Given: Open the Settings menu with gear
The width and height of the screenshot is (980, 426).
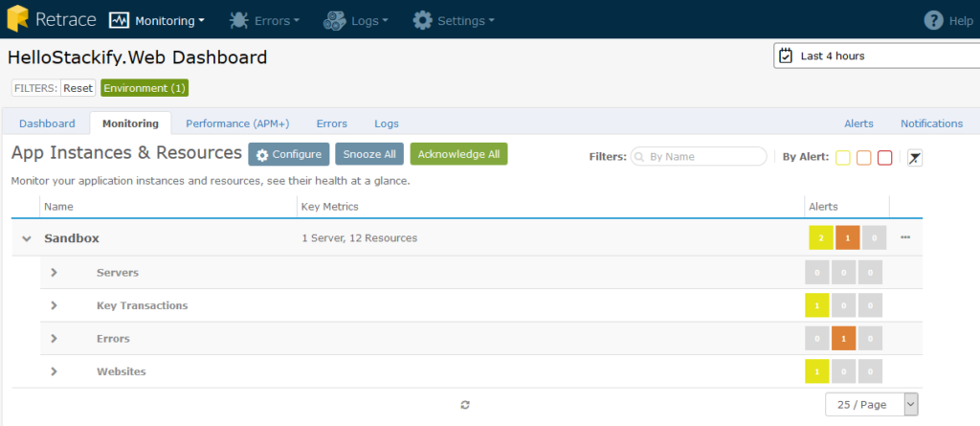Looking at the screenshot, I should pos(454,21).
